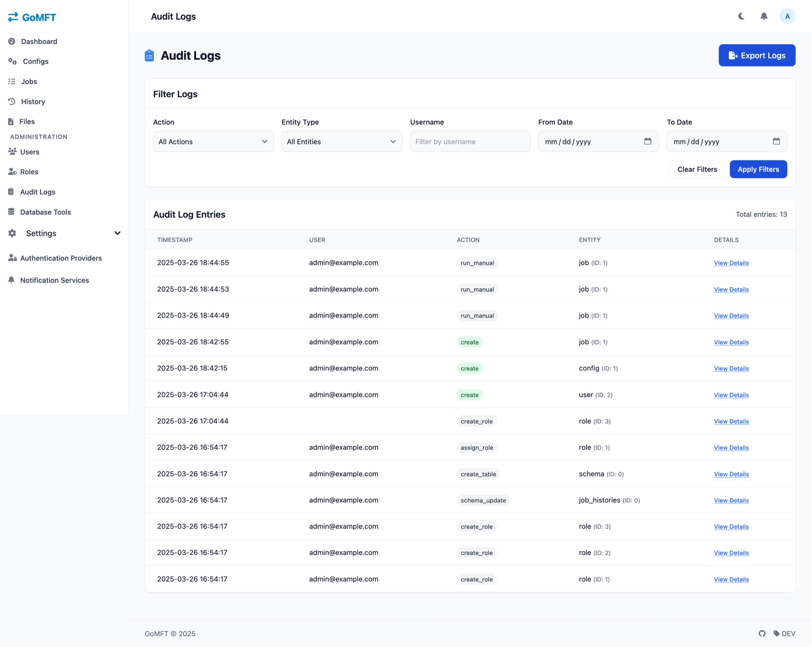Click the Roles user-shield icon
The image size is (812, 647).
point(12,172)
